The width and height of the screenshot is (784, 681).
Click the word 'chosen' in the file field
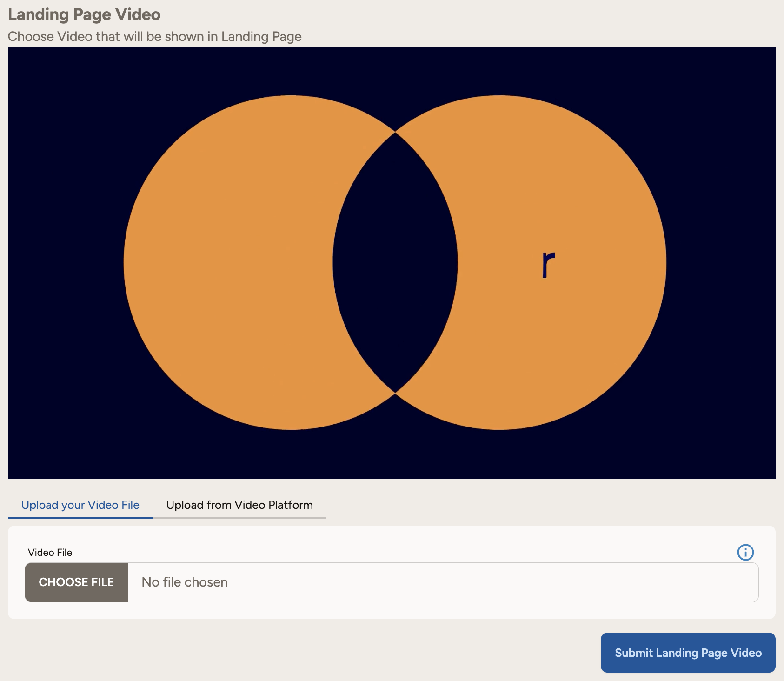click(206, 582)
